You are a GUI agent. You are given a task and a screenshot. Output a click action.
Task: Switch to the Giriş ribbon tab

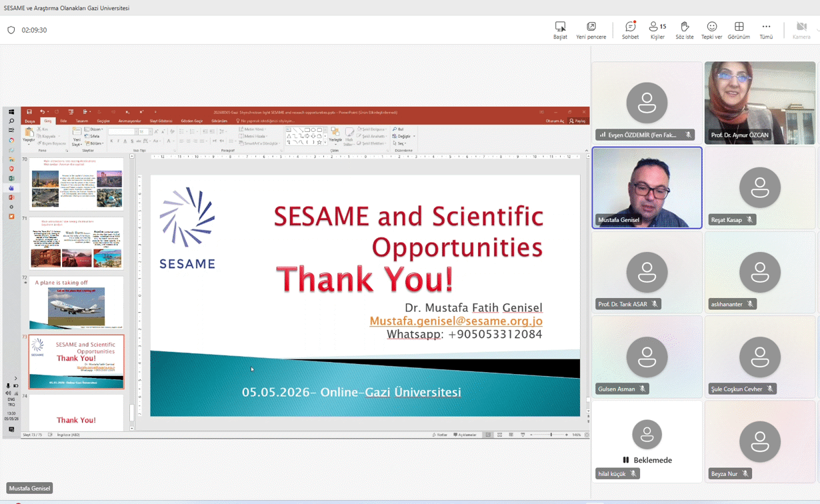pos(48,121)
